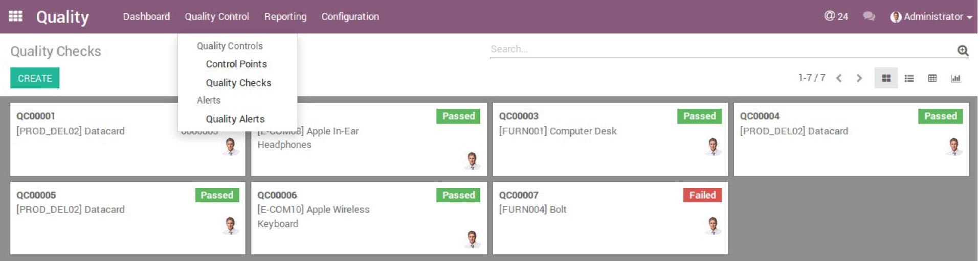The width and height of the screenshot is (980, 261).
Task: Expand the Administrator user dropdown
Action: pyautogui.click(x=931, y=16)
